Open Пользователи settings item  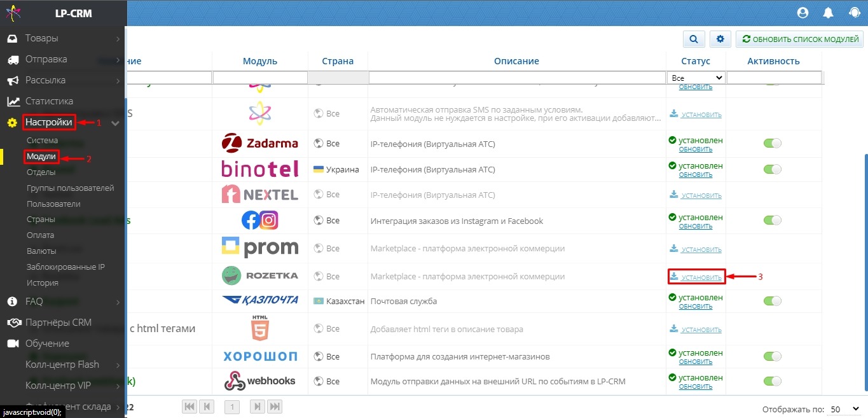tap(53, 204)
